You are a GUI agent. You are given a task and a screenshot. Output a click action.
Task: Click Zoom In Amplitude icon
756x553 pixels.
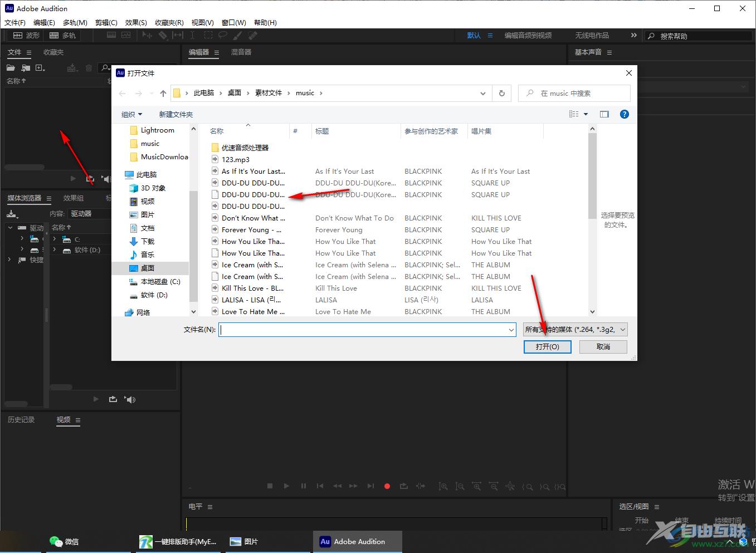pyautogui.click(x=443, y=486)
